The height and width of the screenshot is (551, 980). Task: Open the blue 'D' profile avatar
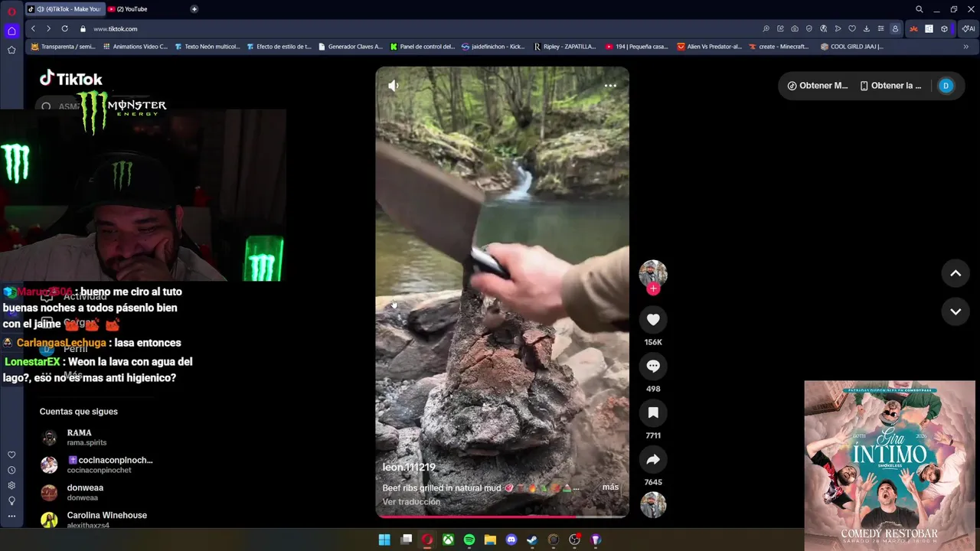pyautogui.click(x=946, y=86)
